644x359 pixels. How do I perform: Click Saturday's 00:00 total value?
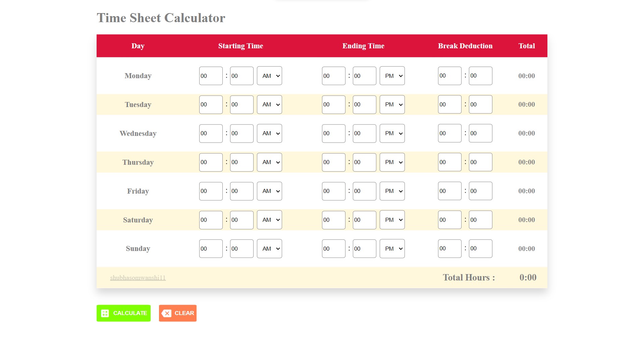tap(527, 220)
